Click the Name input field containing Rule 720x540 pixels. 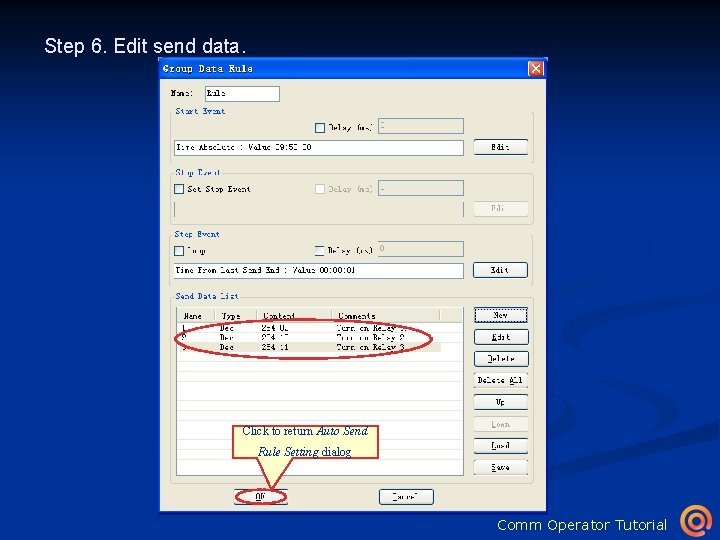(x=242, y=94)
